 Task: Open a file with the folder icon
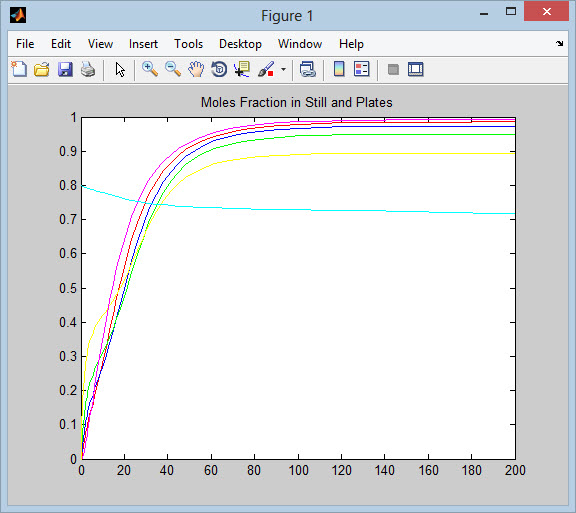(42, 69)
